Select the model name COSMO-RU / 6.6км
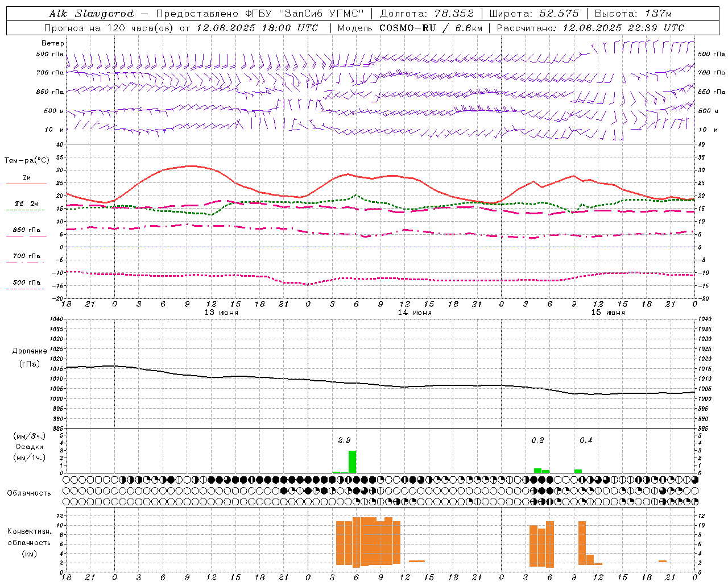Screen dimensions: 728x582 point(431,28)
